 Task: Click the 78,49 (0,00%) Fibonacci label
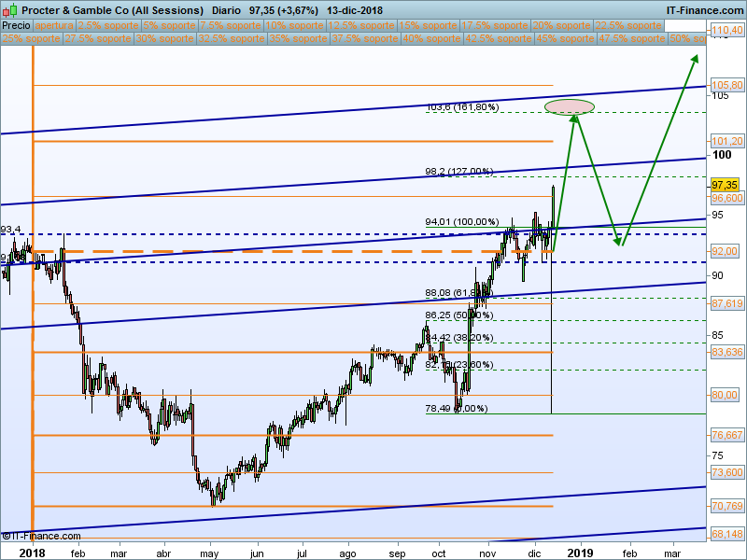point(457,409)
